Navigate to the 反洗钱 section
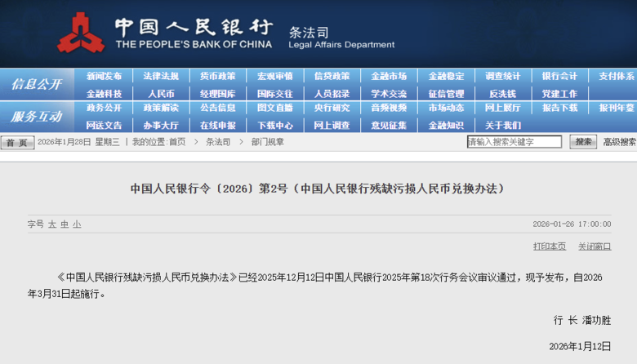 pyautogui.click(x=502, y=94)
